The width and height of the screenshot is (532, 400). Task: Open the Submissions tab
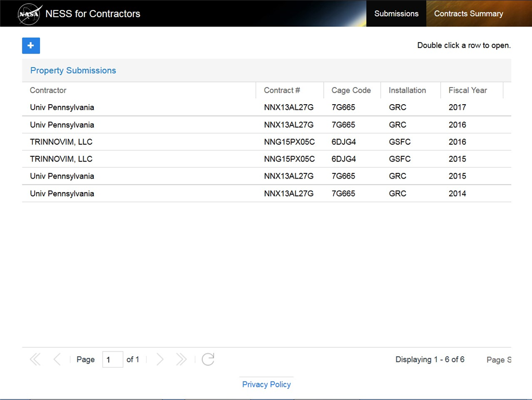click(396, 14)
